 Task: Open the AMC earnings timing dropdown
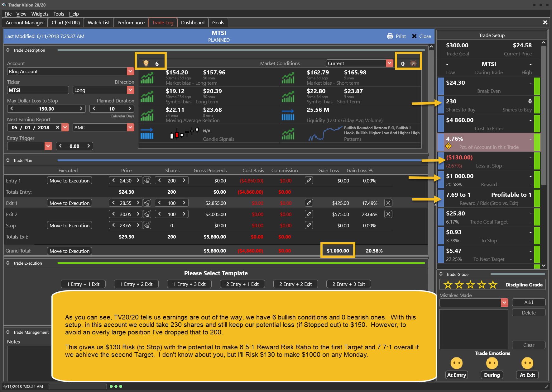pyautogui.click(x=131, y=127)
